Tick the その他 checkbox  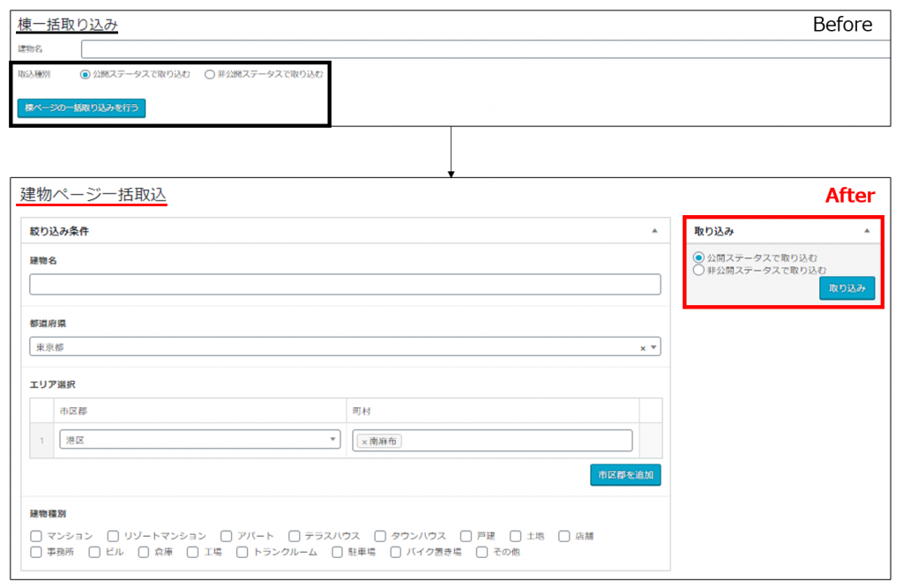click(482, 553)
